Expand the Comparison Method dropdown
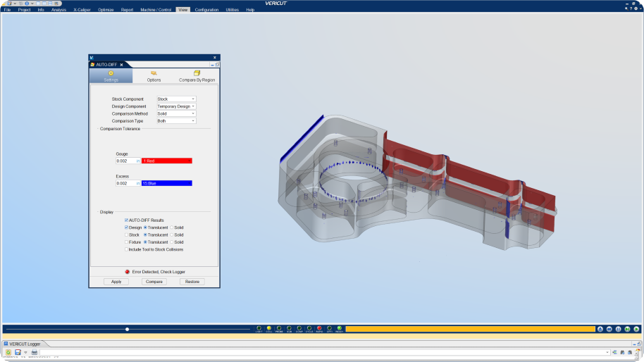The image size is (644, 362). (176, 113)
